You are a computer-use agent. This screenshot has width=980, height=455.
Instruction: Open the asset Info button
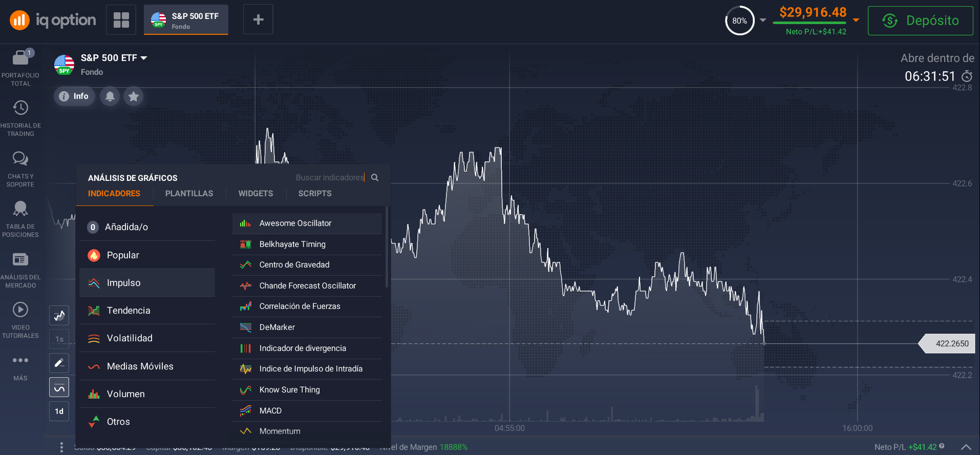tap(74, 96)
